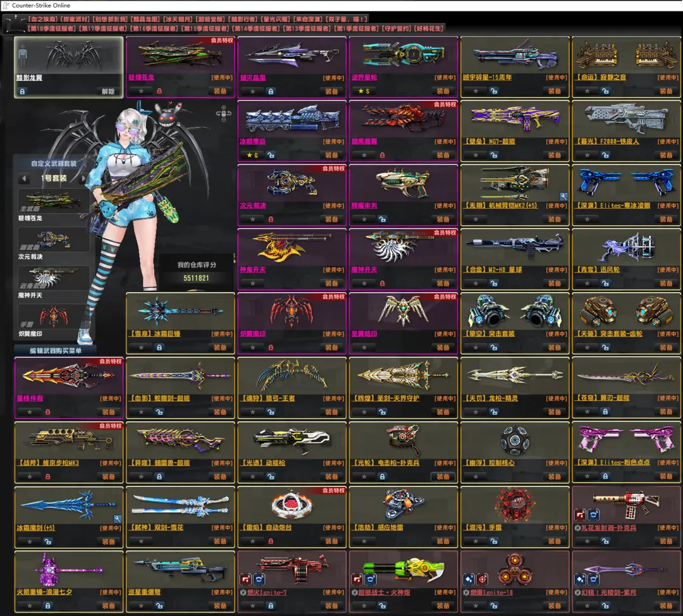The image size is (683, 616).
Task: Click 装备 on 【深渊】Elites-寒冰凌眼 card
Action: [x=666, y=219]
